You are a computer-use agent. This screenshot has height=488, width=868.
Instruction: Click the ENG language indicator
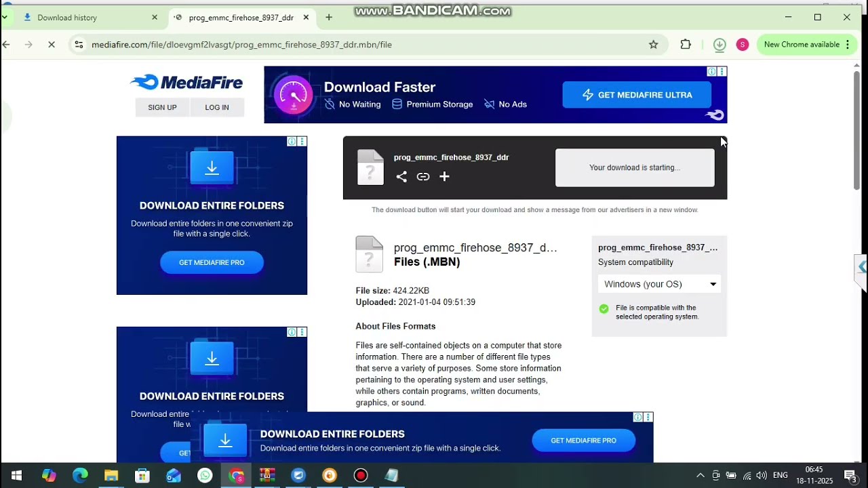pyautogui.click(x=781, y=476)
